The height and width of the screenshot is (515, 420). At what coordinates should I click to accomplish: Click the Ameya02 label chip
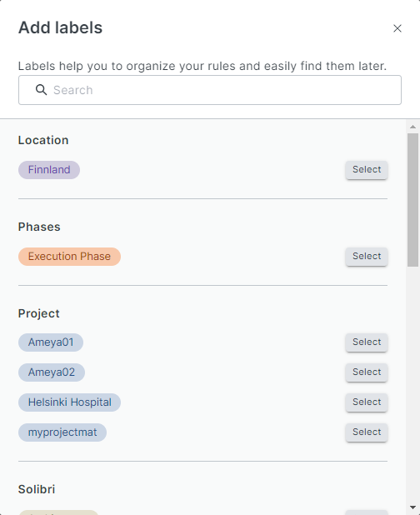(x=52, y=372)
